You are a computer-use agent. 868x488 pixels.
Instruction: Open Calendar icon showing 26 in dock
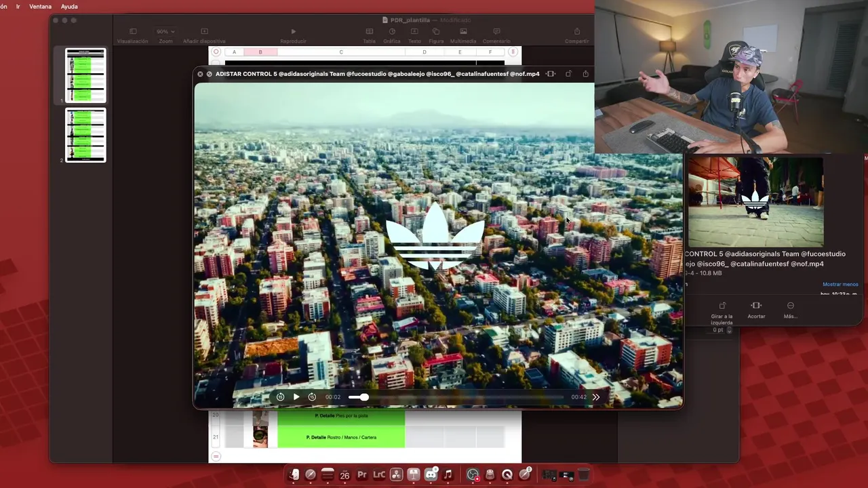coord(344,475)
